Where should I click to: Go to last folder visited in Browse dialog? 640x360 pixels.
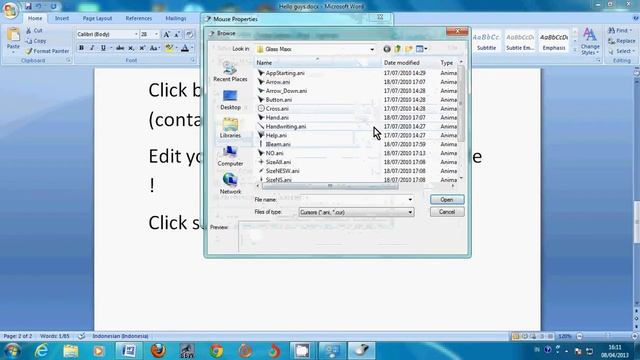(387, 49)
